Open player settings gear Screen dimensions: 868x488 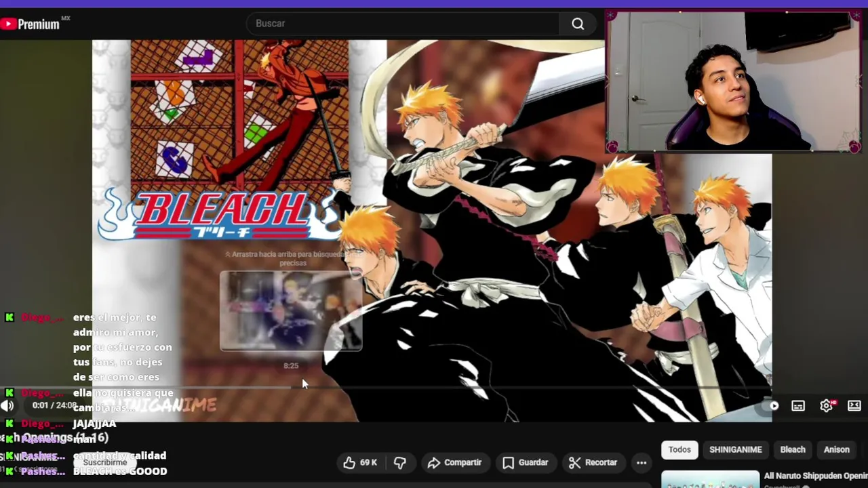pos(827,405)
